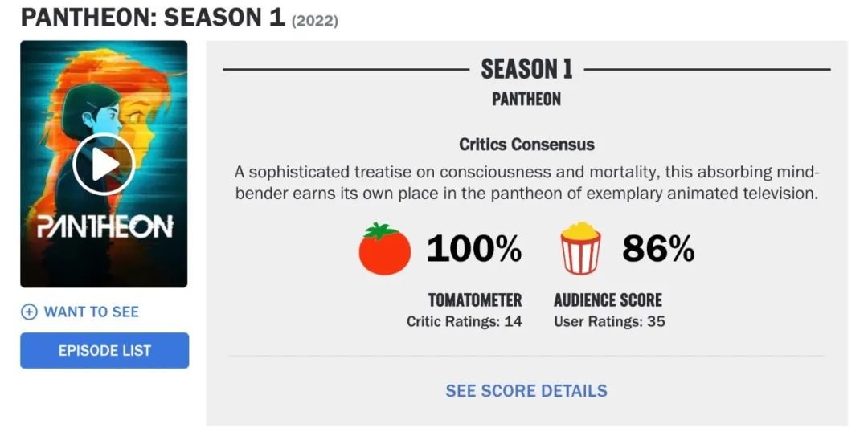Click the 100% Tomatometer score
Image resolution: width=868 pixels, height=436 pixels.
[474, 250]
